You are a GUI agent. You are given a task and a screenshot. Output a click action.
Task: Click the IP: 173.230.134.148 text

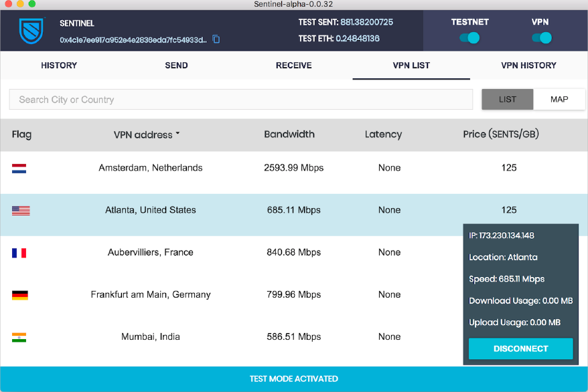502,235
